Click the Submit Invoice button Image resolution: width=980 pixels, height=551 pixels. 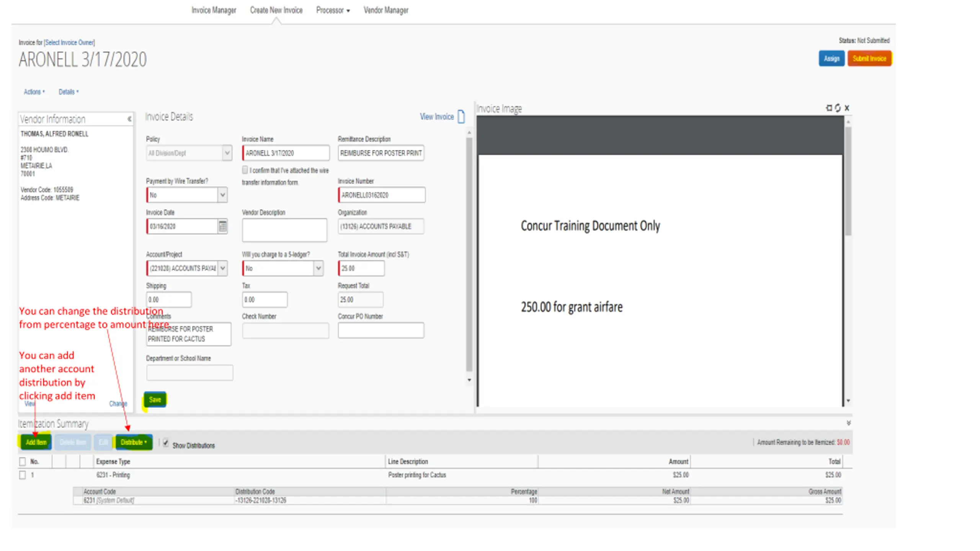pyautogui.click(x=869, y=59)
